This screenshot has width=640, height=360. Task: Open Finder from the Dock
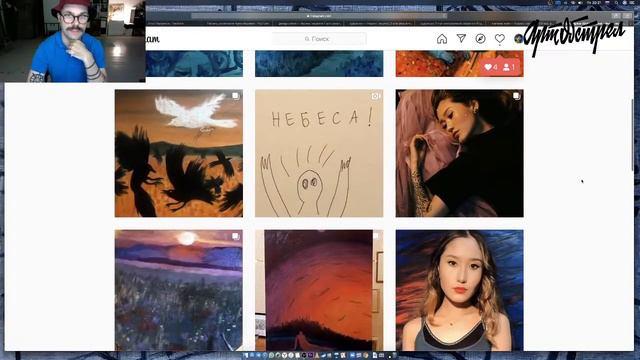(x=246, y=356)
